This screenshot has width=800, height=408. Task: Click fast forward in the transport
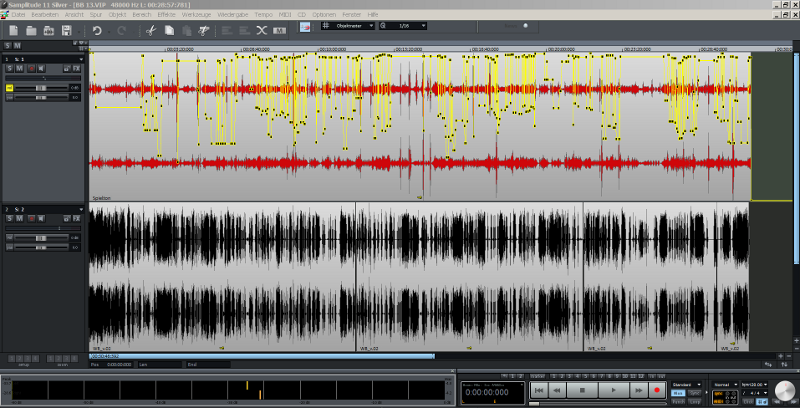click(x=639, y=390)
